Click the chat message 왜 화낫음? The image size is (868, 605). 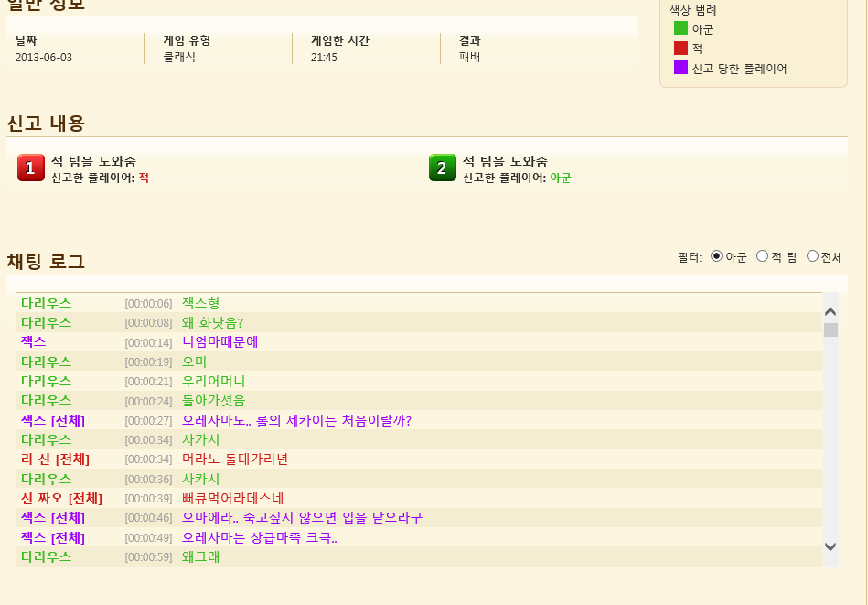(212, 322)
